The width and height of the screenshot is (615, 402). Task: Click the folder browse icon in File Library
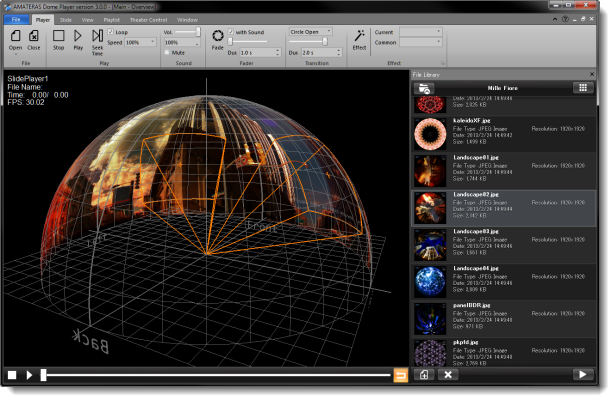[423, 88]
